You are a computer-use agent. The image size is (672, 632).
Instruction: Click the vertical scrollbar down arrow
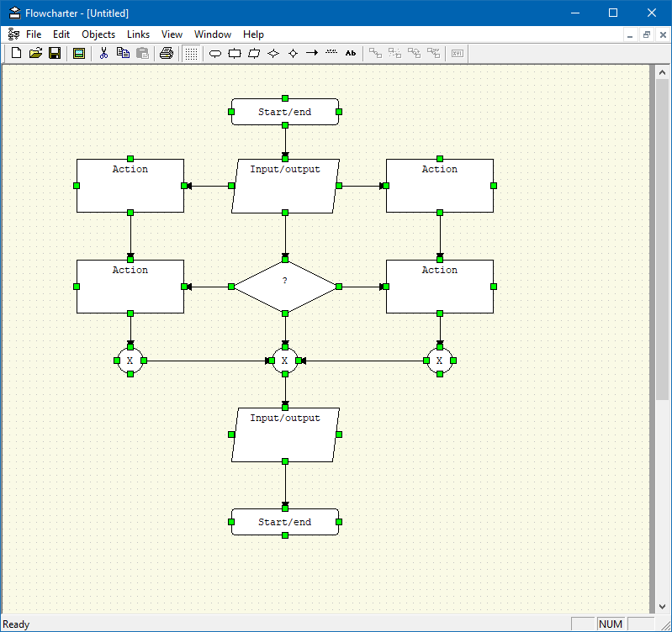click(662, 606)
